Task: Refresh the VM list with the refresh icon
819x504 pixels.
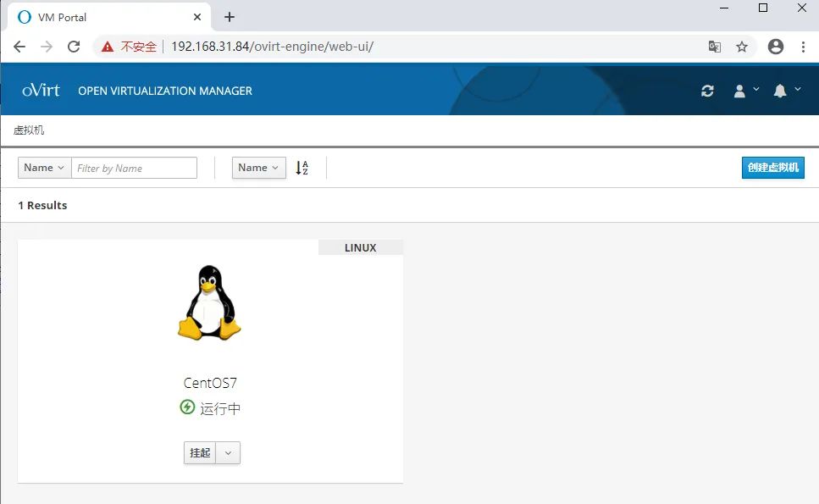Action: coord(707,91)
